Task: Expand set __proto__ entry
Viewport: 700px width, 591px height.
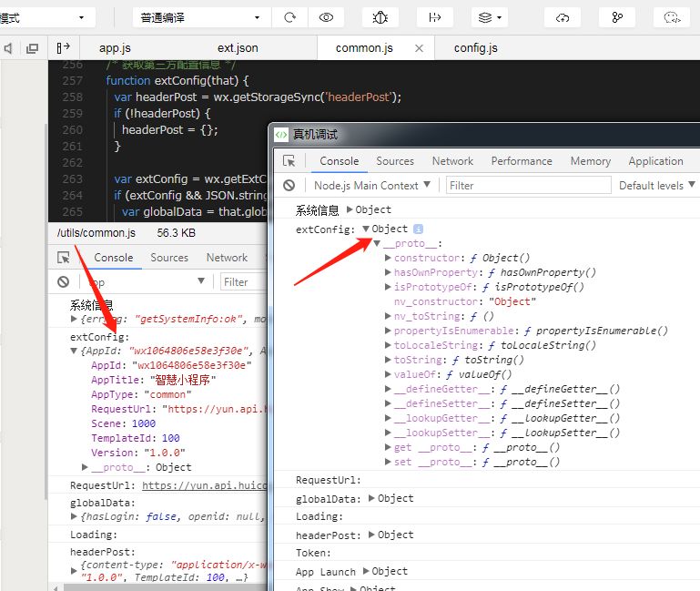Action: [388, 462]
